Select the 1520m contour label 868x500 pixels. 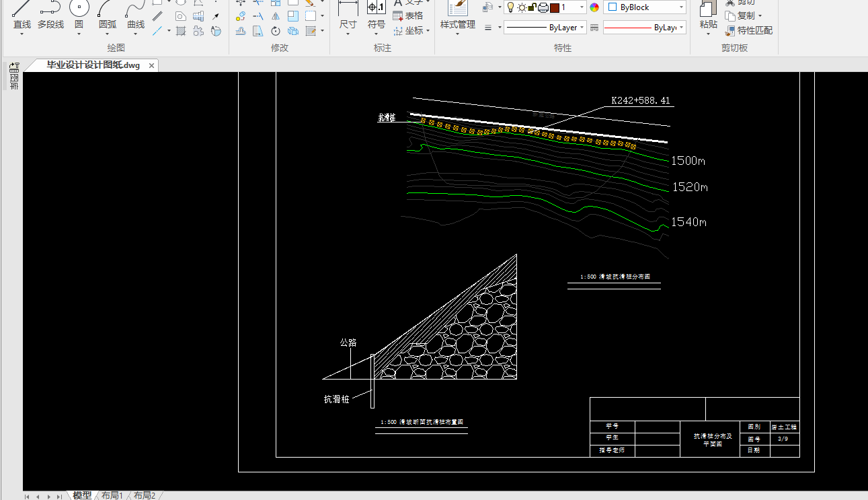(x=690, y=187)
